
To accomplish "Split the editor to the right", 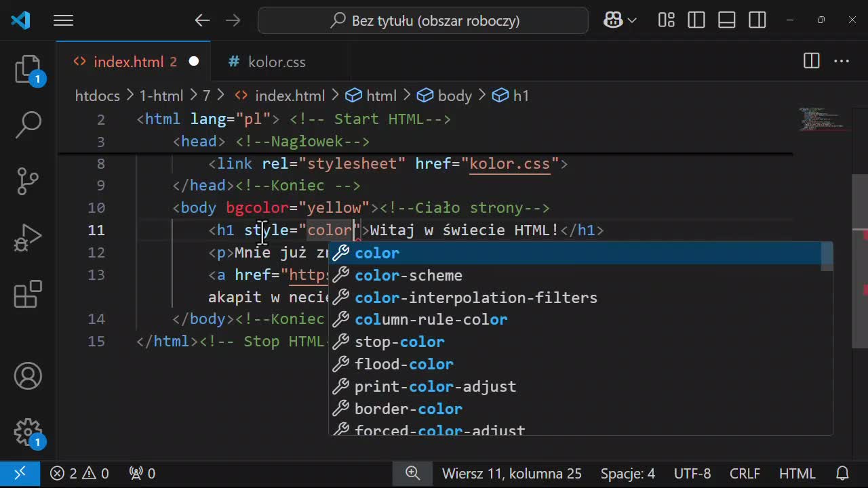I will point(811,61).
